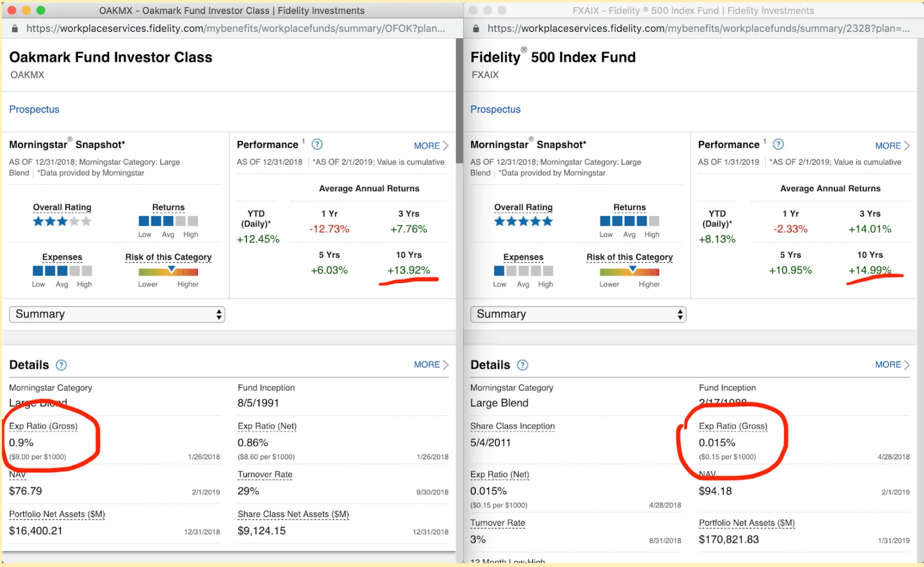924x567 pixels.
Task: Open Summary dropdown in Fidelity 500 window
Action: click(x=578, y=314)
